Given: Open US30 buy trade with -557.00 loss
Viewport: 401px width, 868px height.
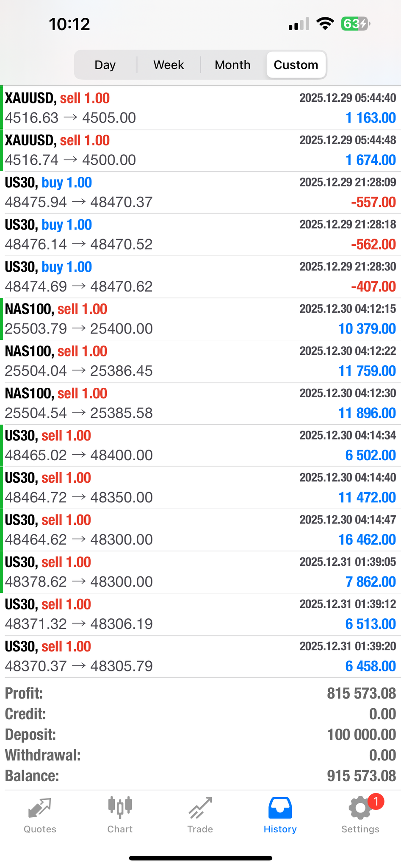Looking at the screenshot, I should tap(200, 192).
